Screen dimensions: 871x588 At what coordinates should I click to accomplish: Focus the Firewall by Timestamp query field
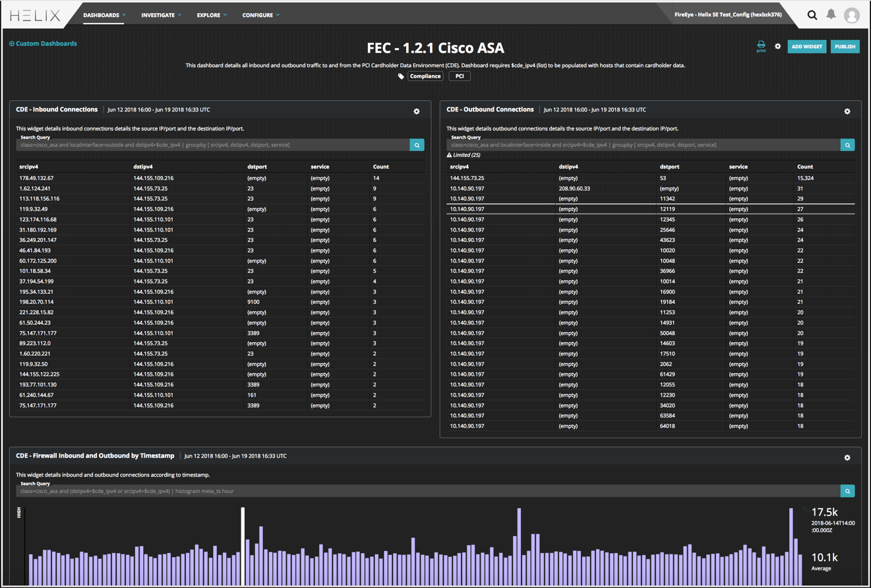click(428, 491)
